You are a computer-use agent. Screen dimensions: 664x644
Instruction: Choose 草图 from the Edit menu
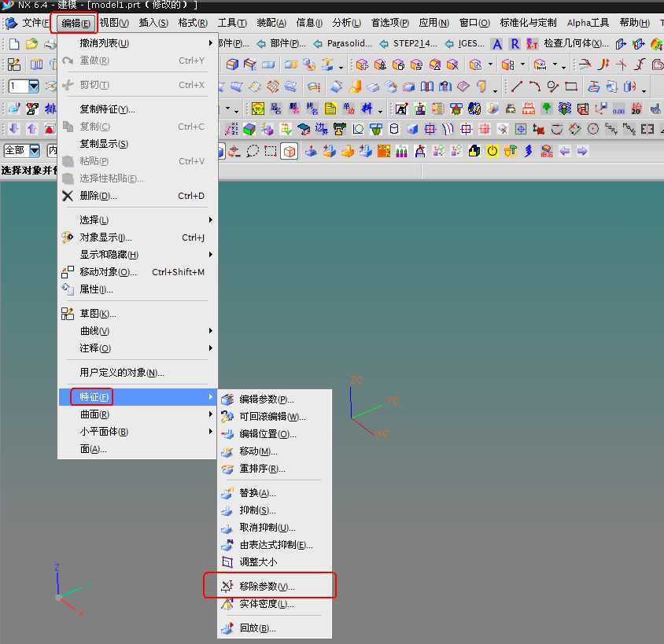point(138,314)
